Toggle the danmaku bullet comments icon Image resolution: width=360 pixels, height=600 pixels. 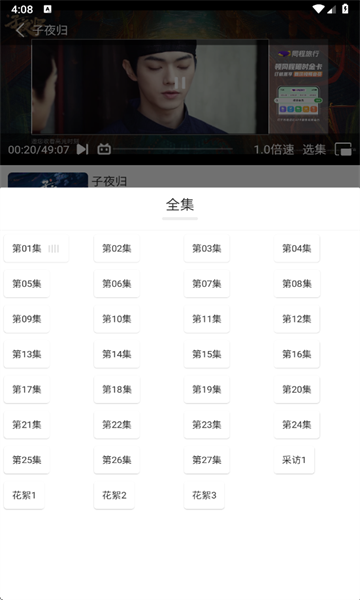tap(104, 149)
